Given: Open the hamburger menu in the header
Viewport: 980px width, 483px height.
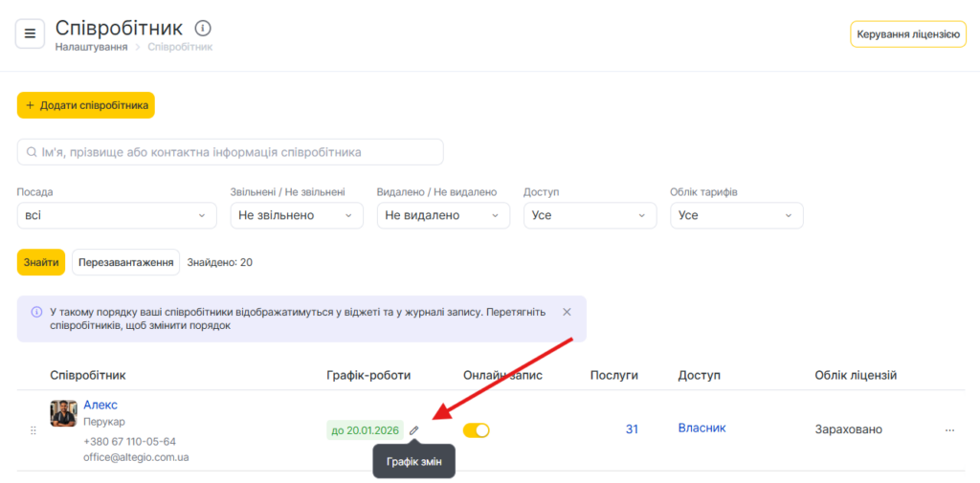Looking at the screenshot, I should pos(30,33).
